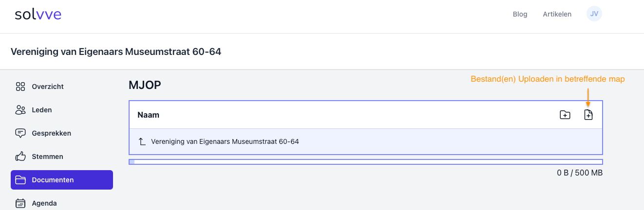
Task: Click the Leden people icon
Action: (x=20, y=110)
